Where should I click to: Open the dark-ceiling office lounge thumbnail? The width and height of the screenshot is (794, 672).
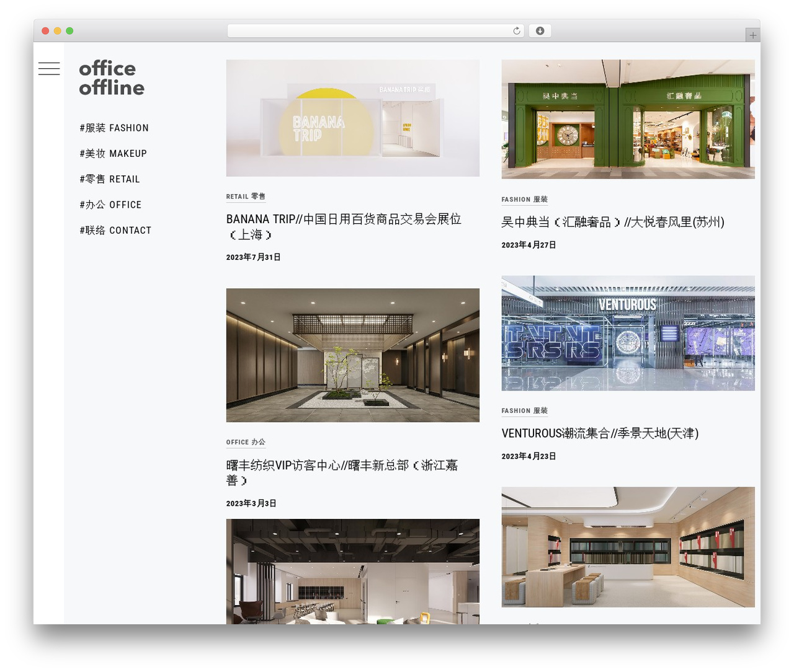tap(353, 572)
